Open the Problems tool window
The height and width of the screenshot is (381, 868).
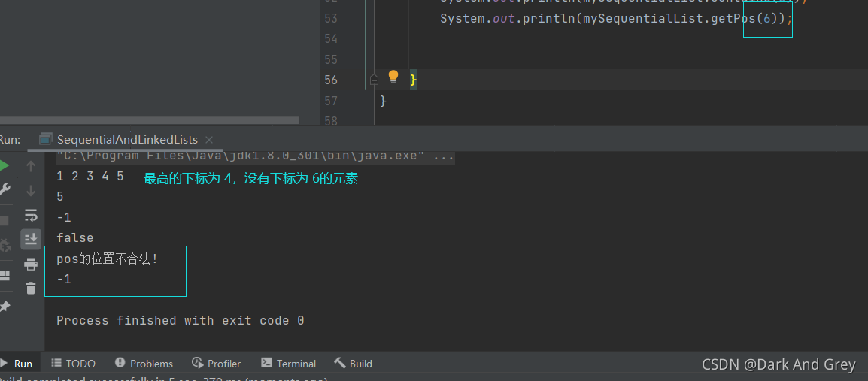click(x=144, y=363)
